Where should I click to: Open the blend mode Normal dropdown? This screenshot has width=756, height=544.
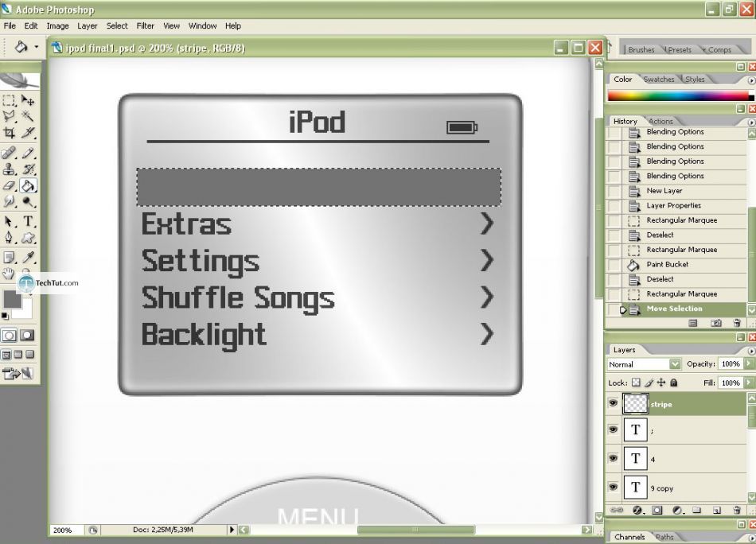coord(675,364)
